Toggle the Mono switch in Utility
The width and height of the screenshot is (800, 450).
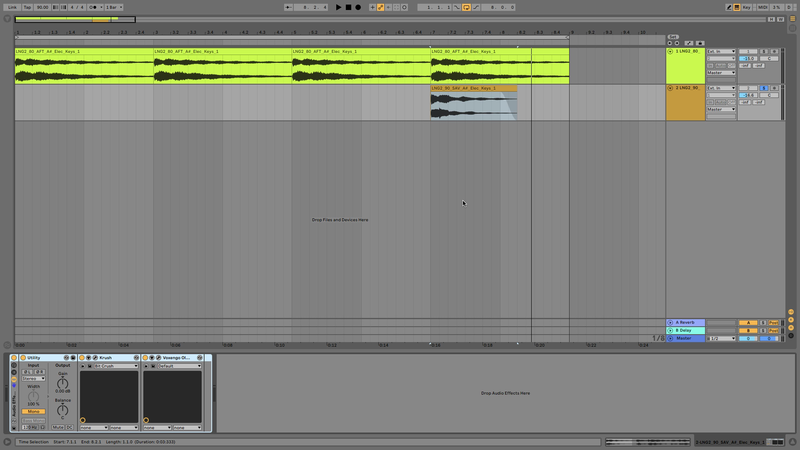tap(33, 411)
